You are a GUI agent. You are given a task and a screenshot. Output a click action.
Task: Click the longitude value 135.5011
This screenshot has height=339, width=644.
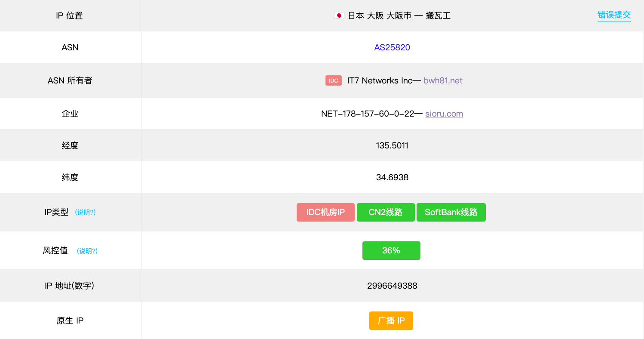click(392, 145)
